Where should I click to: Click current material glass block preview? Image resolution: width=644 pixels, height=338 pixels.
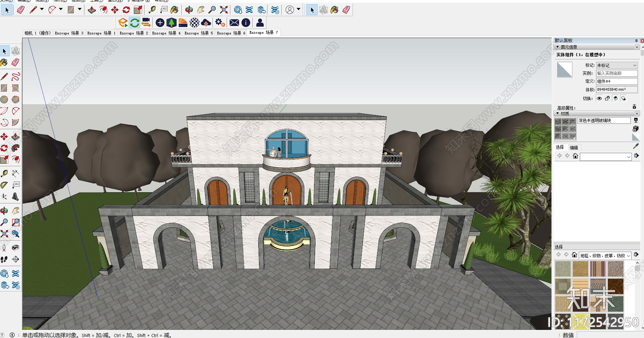(x=566, y=129)
